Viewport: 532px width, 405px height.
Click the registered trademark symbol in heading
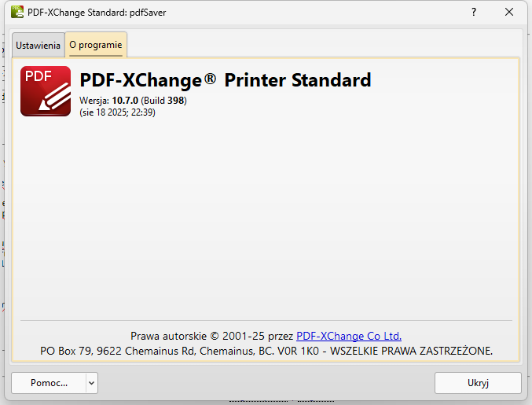pyautogui.click(x=211, y=79)
